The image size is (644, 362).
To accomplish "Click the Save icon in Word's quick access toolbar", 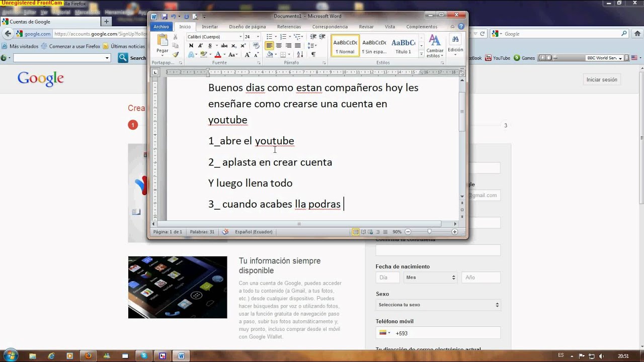I will pos(164,17).
